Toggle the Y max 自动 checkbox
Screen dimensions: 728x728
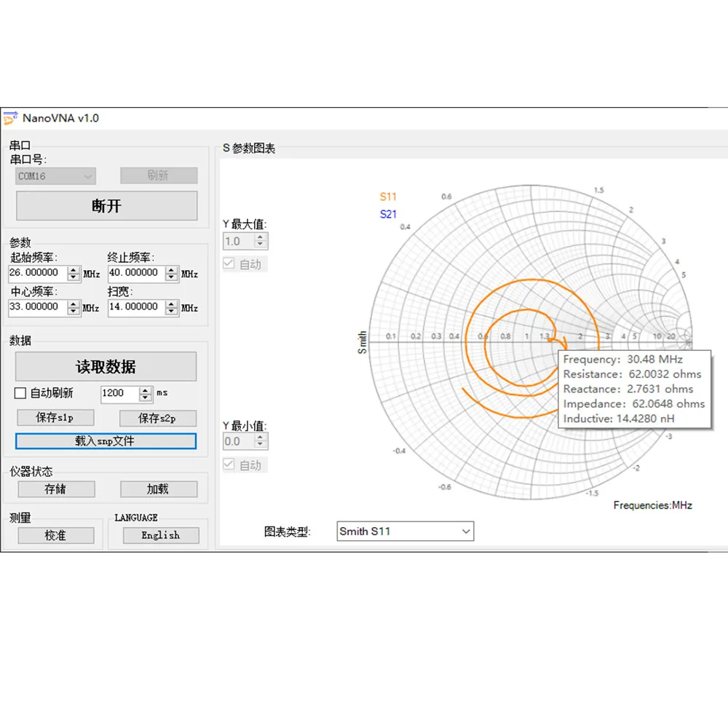click(229, 264)
